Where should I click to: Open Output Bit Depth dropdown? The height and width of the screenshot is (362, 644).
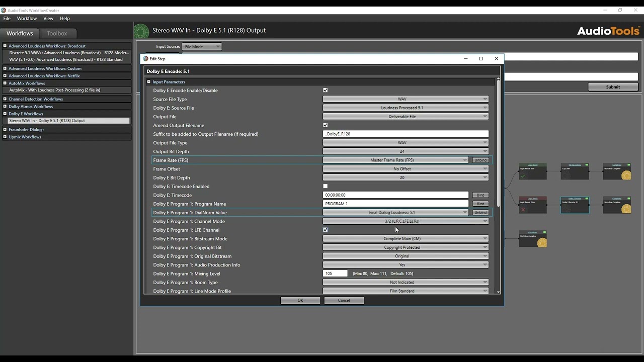point(406,151)
